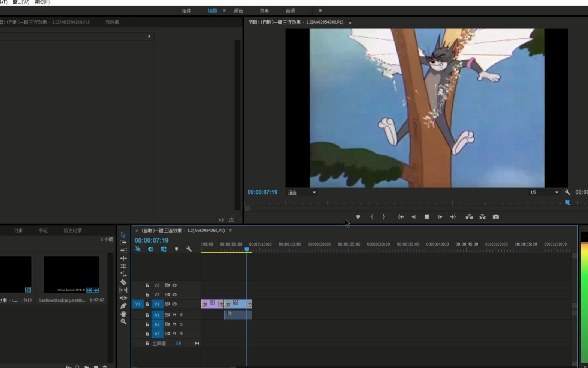The width and height of the screenshot is (588, 368).
Task: Hide track V2 with eye icon
Action: (x=174, y=294)
